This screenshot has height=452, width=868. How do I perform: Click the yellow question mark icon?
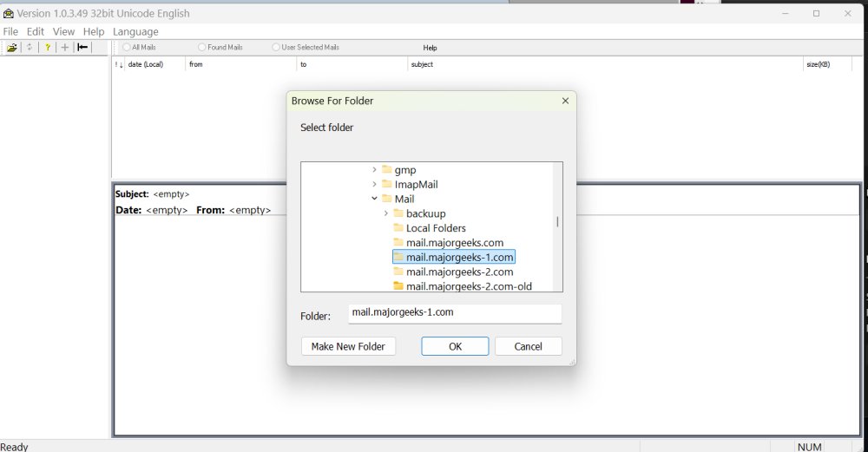click(48, 48)
